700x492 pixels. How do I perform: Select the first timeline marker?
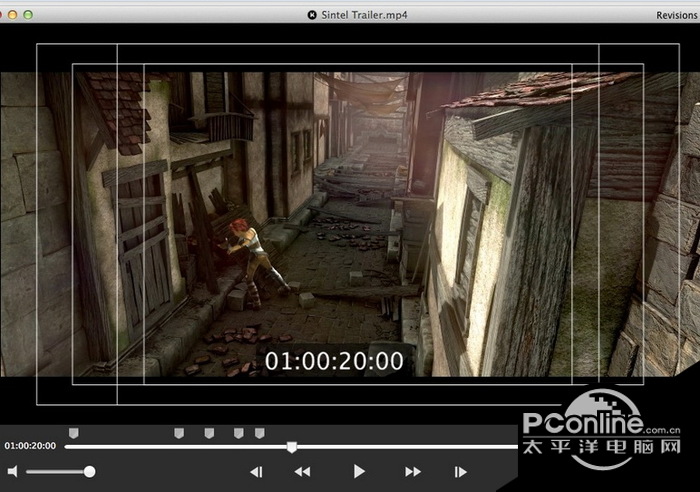[x=74, y=433]
